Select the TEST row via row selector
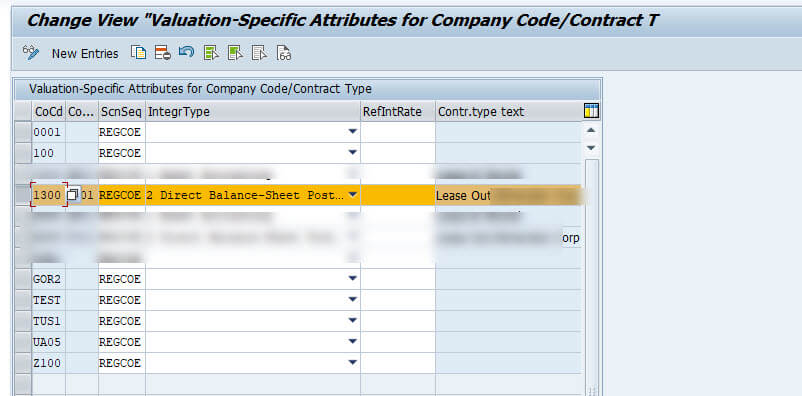 [23, 300]
